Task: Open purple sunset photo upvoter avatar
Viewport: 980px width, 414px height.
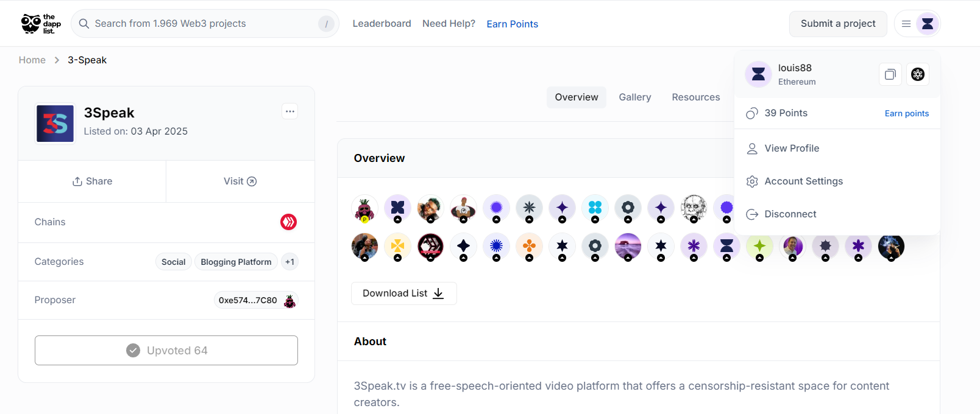Action: point(628,246)
